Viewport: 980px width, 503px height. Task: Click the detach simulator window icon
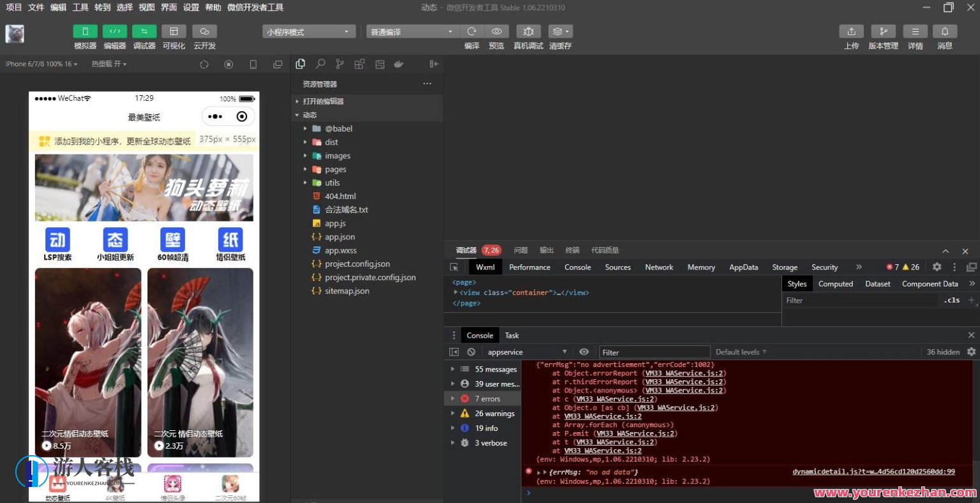click(278, 64)
